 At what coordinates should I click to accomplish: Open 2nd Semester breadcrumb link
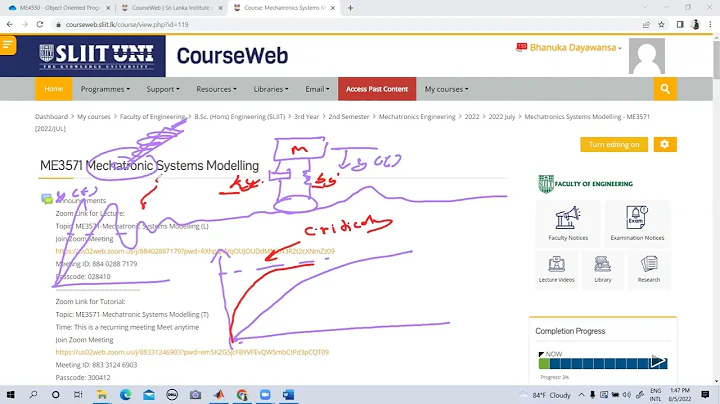tap(349, 117)
